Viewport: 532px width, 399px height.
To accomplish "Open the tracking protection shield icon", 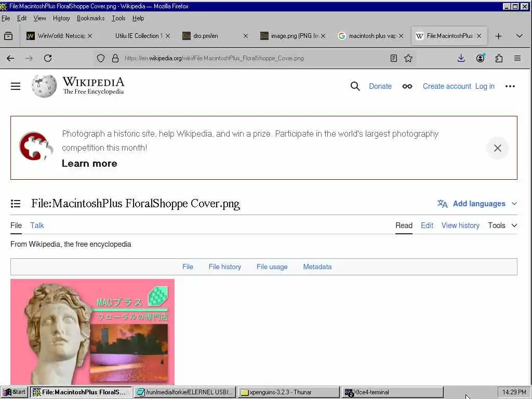I will pyautogui.click(x=101, y=58).
